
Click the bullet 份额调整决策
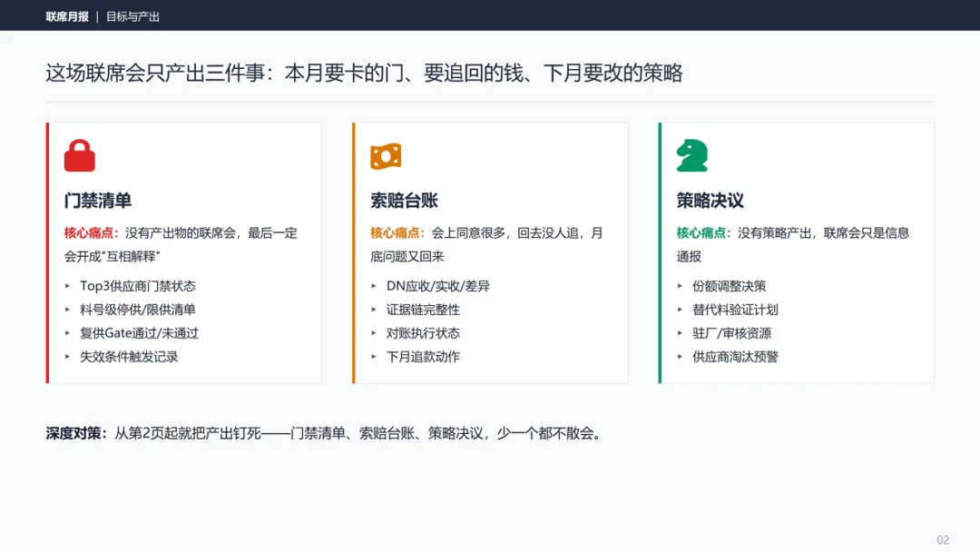tap(729, 286)
